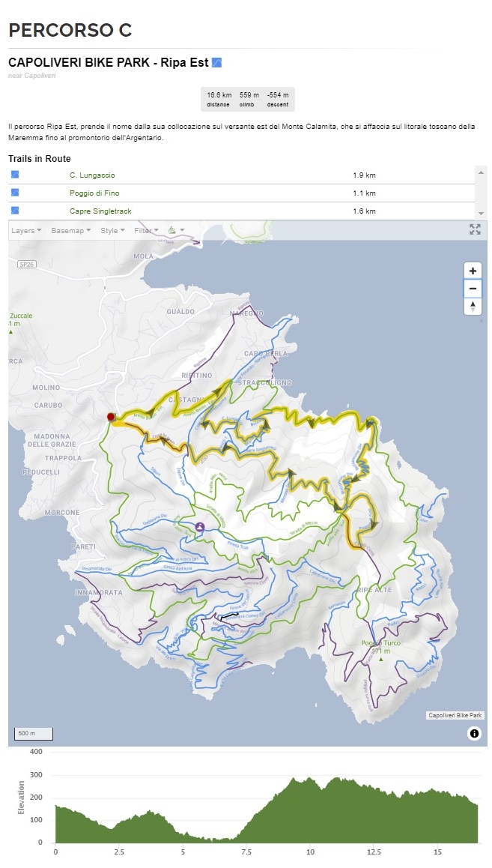This screenshot has height=868, width=492.
Task: Click the 1.6 km distance of Capre Singletrack
Action: point(364,211)
